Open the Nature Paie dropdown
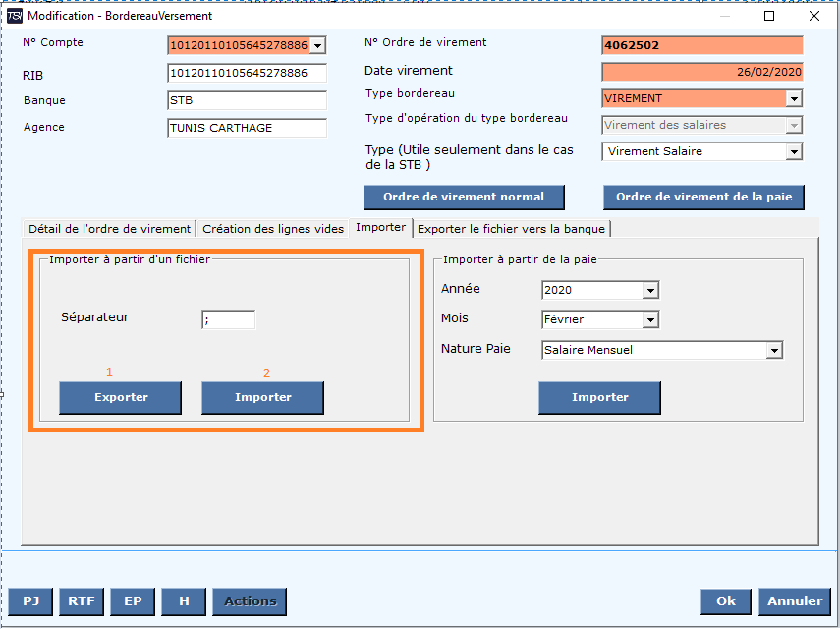The image size is (840, 629). (774, 351)
